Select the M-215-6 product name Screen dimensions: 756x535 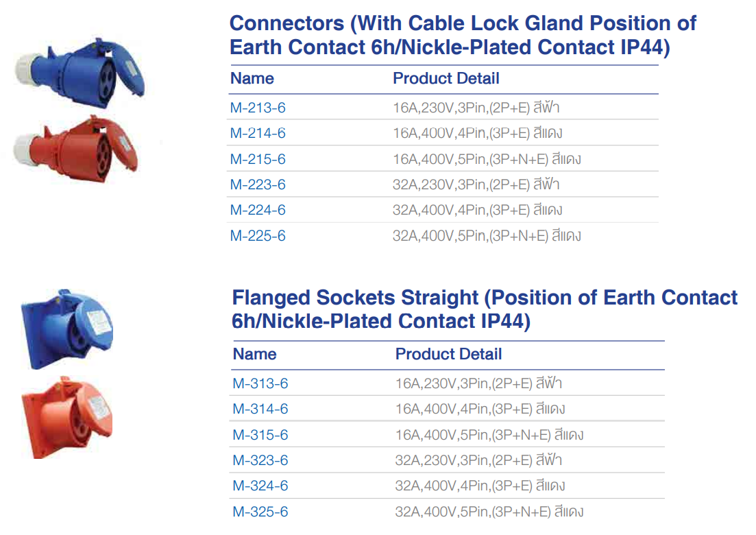click(258, 159)
